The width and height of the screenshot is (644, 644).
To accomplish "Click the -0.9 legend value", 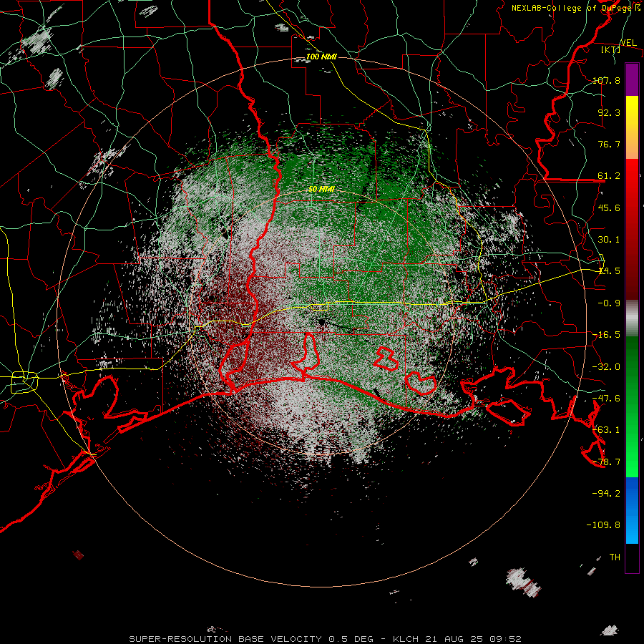I will click(609, 303).
